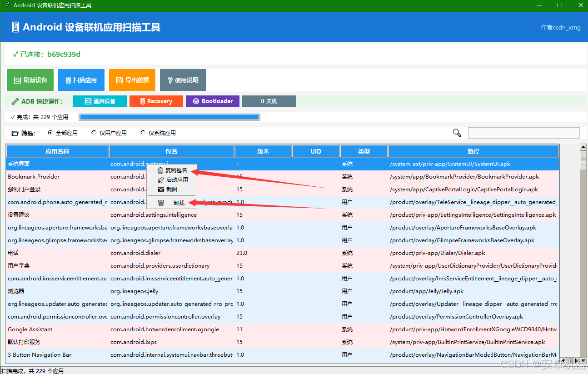This screenshot has width=588, height=374.
Task: Select the 浏览器 row
Action: 282,291
